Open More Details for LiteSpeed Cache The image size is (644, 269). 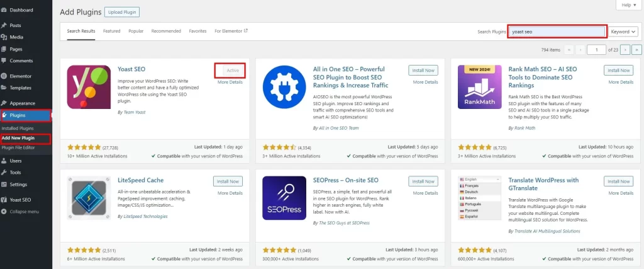point(230,193)
